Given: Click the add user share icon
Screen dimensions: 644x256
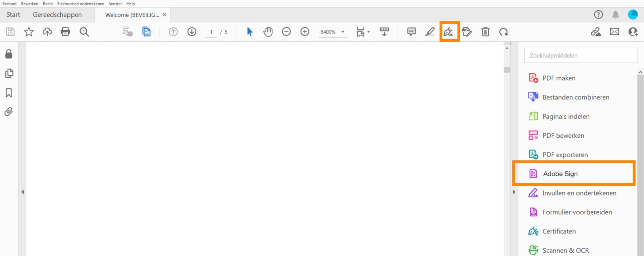Looking at the screenshot, I should point(633,32).
